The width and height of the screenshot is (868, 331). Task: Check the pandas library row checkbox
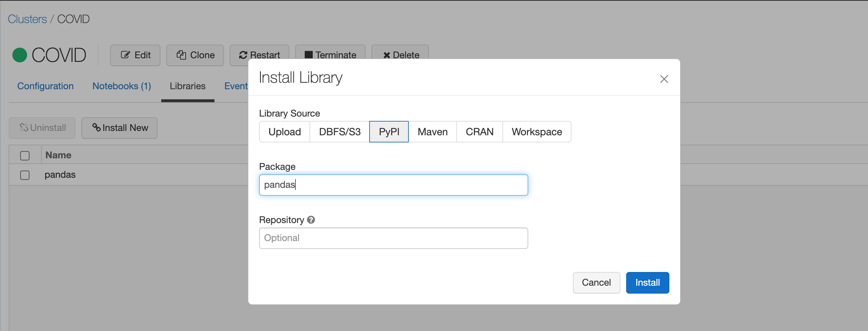pyautogui.click(x=25, y=175)
